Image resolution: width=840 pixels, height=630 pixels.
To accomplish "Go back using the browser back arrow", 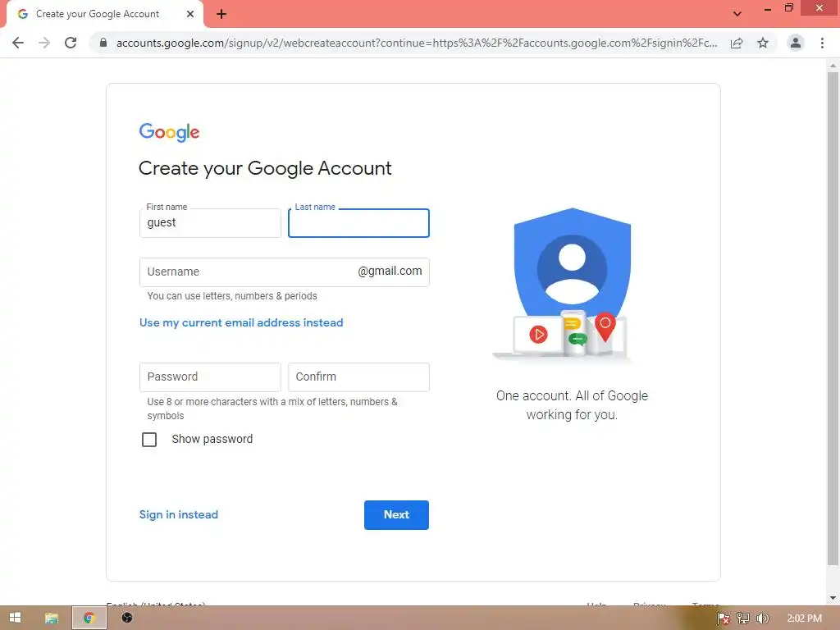I will (x=18, y=43).
